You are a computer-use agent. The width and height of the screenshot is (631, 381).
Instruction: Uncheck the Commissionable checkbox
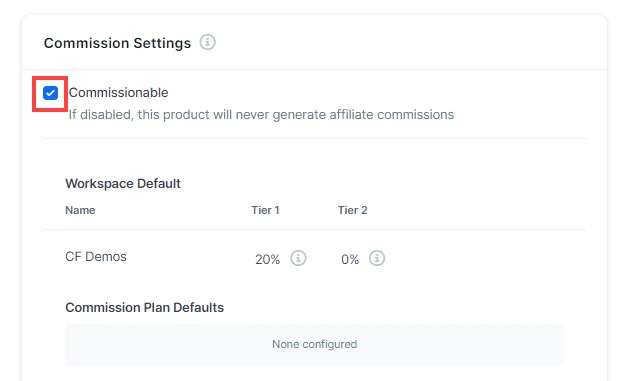click(x=50, y=93)
